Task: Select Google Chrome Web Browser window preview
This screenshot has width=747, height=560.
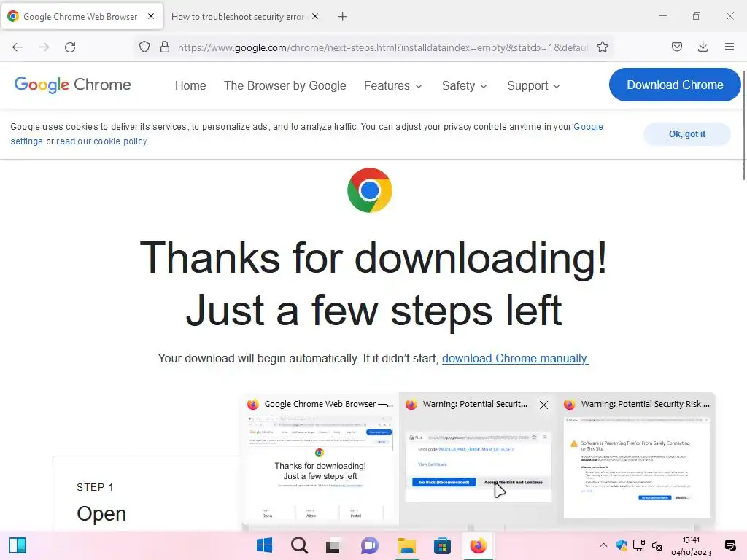Action: pyautogui.click(x=320, y=461)
